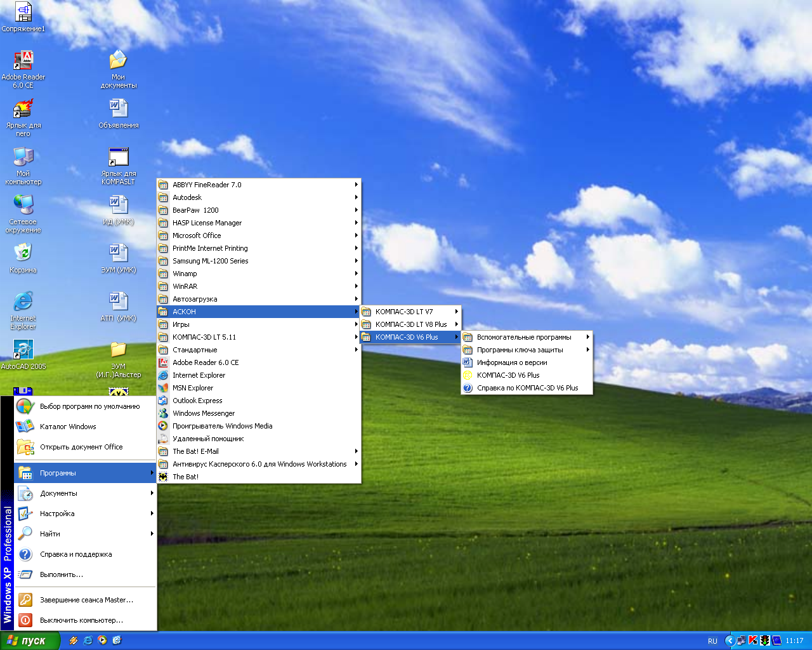Expand the Программы submenu
This screenshot has height=650, width=812.
[85, 473]
